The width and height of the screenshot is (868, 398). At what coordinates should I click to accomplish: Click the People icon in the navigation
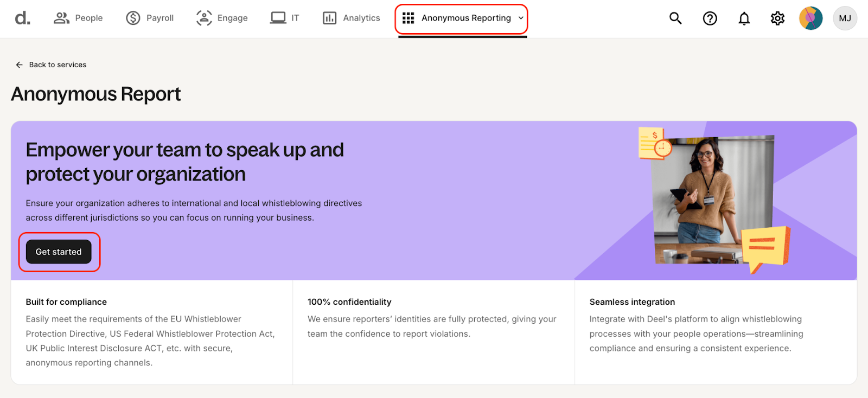click(61, 18)
